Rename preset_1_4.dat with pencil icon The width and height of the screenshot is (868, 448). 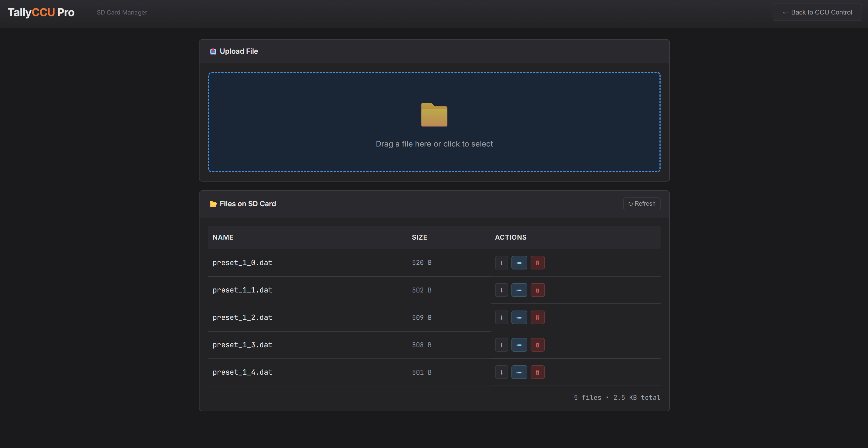pos(519,372)
